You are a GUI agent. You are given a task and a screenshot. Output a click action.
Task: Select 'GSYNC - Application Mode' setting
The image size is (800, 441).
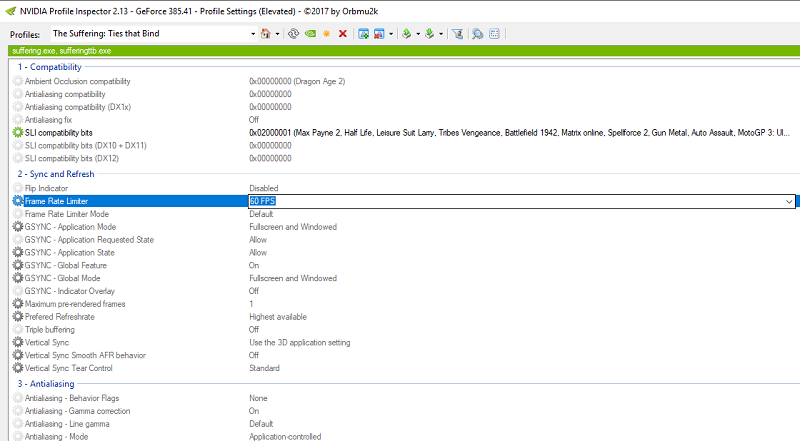[x=70, y=227]
